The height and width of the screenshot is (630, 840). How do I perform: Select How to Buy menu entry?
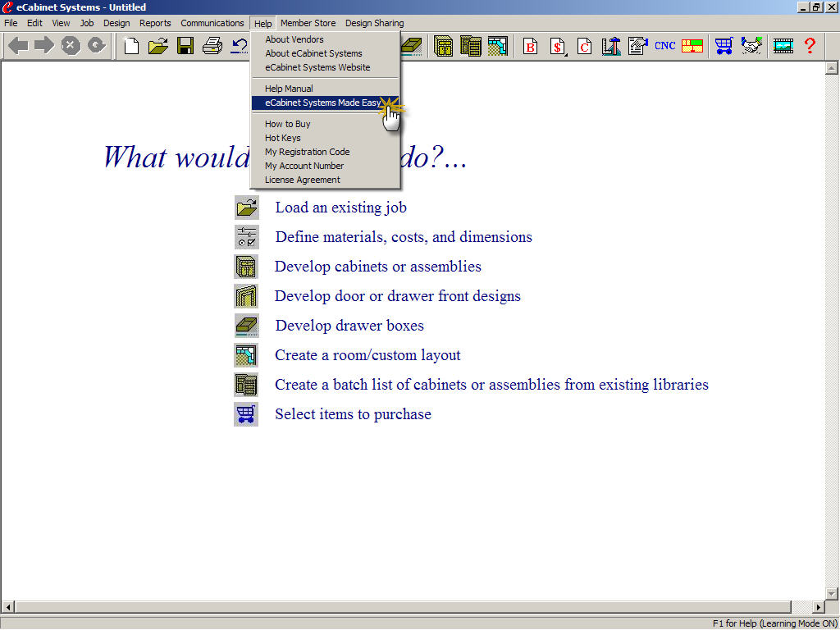(x=325, y=124)
